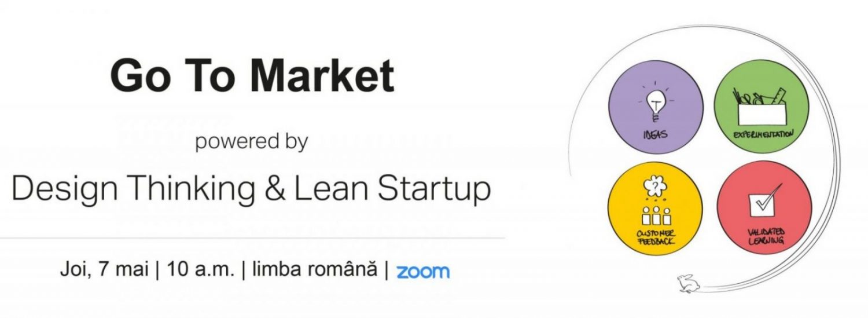Click Design Thinking & Lean Startup heading

pos(251,189)
